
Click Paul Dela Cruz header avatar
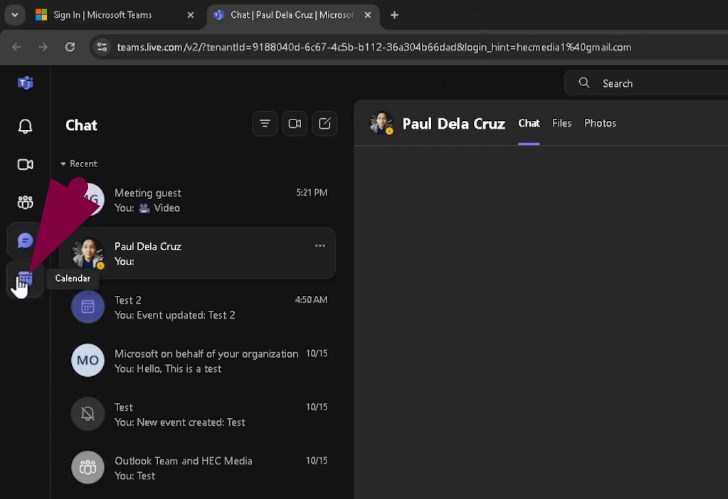(382, 123)
